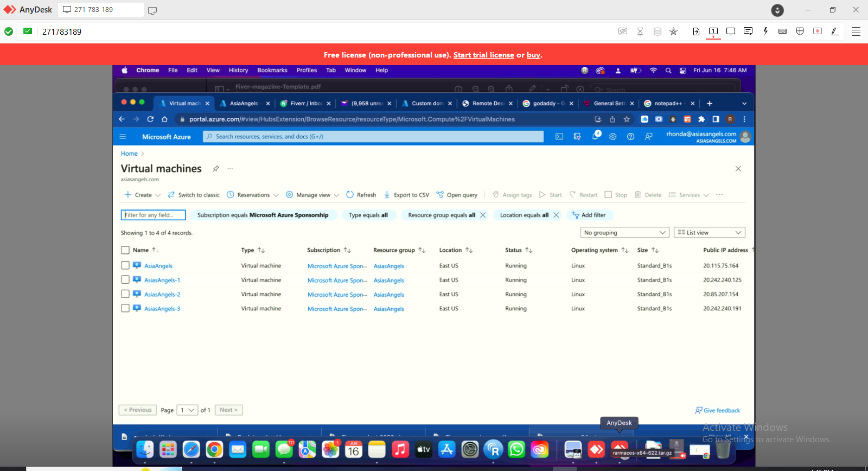This screenshot has height=471, width=868.
Task: Open the History menu in Mac menu bar
Action: coord(238,71)
